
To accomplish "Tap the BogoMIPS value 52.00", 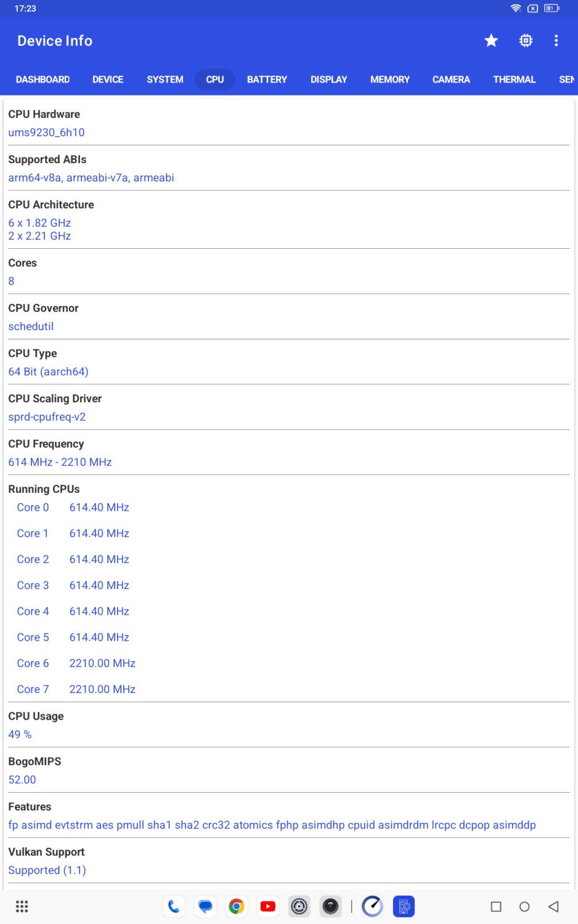I will click(22, 780).
